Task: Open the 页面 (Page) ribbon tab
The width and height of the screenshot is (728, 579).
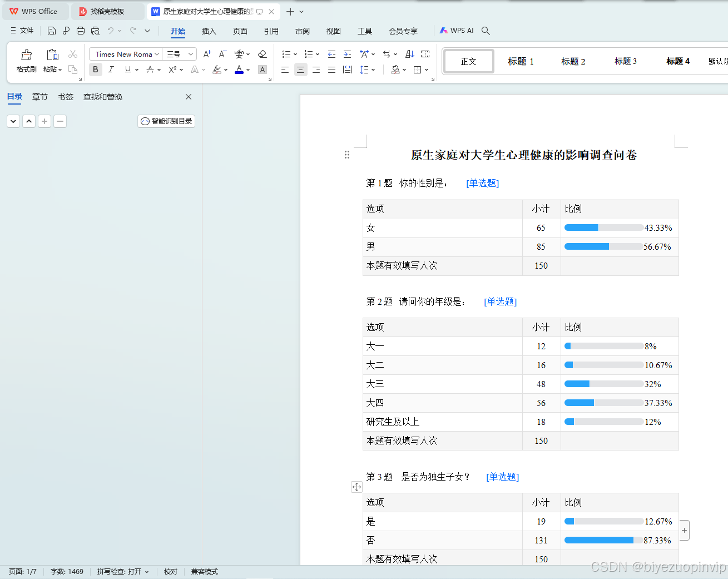Action: [240, 31]
